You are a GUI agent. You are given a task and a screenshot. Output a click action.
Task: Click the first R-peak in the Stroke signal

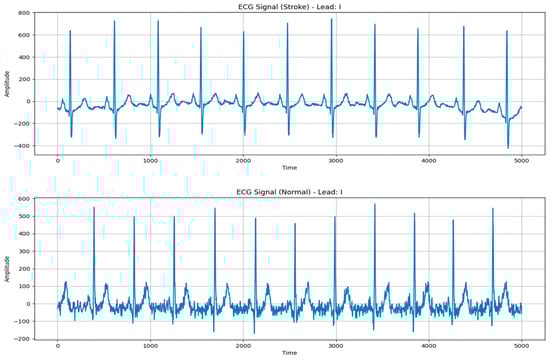click(x=70, y=32)
